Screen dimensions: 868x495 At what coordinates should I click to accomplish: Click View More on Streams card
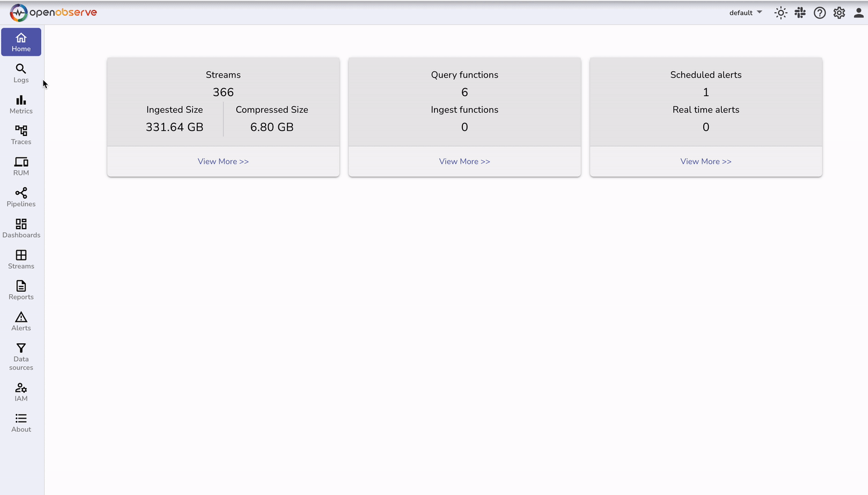tap(223, 161)
